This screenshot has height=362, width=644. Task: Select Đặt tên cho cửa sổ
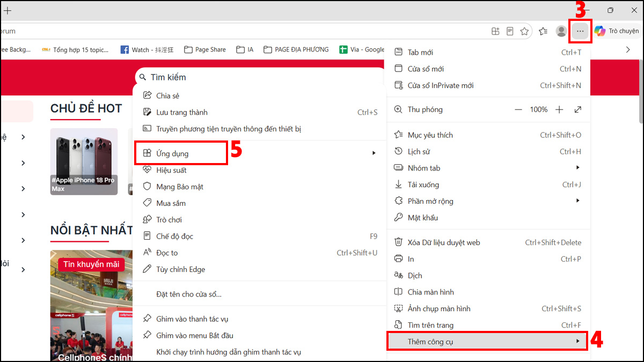[260, 294]
